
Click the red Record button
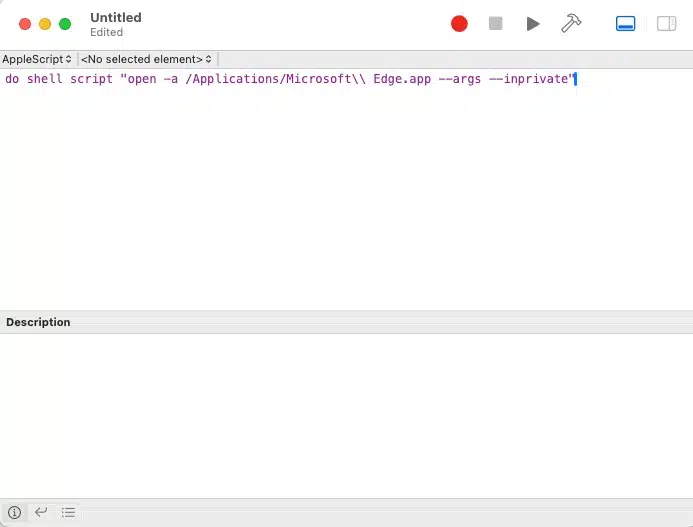tap(459, 24)
